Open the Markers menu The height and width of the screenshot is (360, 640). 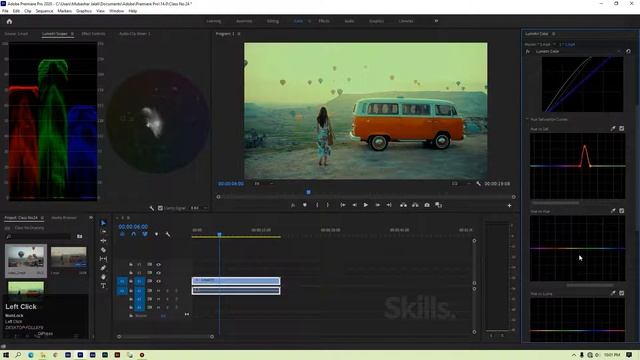click(x=64, y=11)
